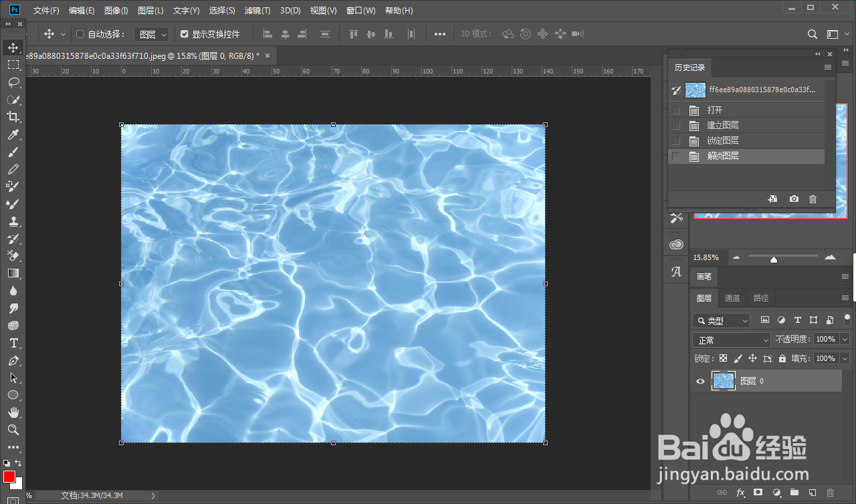
Task: Select the Clone Stamp tool
Action: pos(13,221)
